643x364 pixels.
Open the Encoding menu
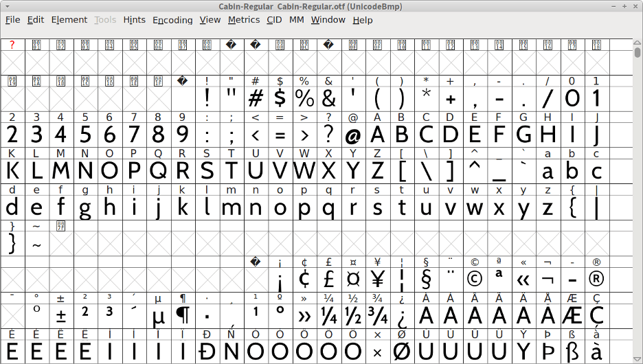(x=172, y=20)
